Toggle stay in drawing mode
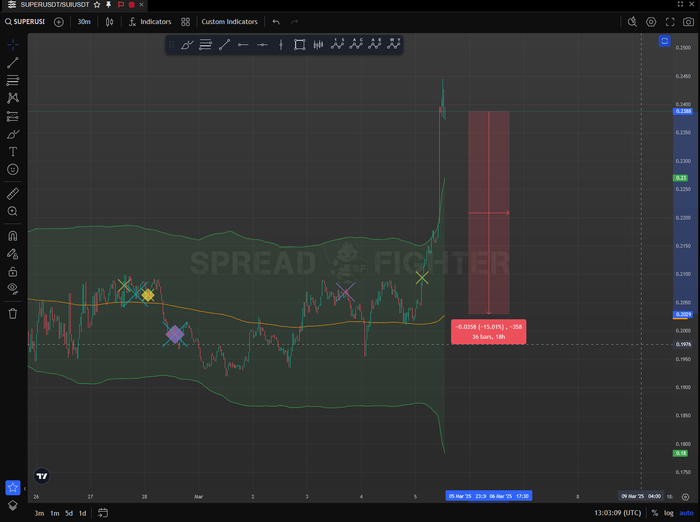700x522 pixels. 13,254
